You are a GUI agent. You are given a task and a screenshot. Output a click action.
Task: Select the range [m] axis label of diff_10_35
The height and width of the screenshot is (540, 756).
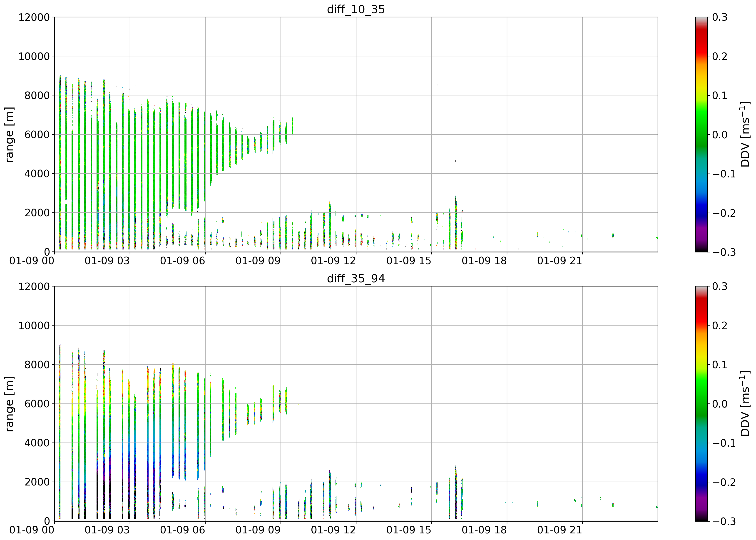click(x=9, y=135)
